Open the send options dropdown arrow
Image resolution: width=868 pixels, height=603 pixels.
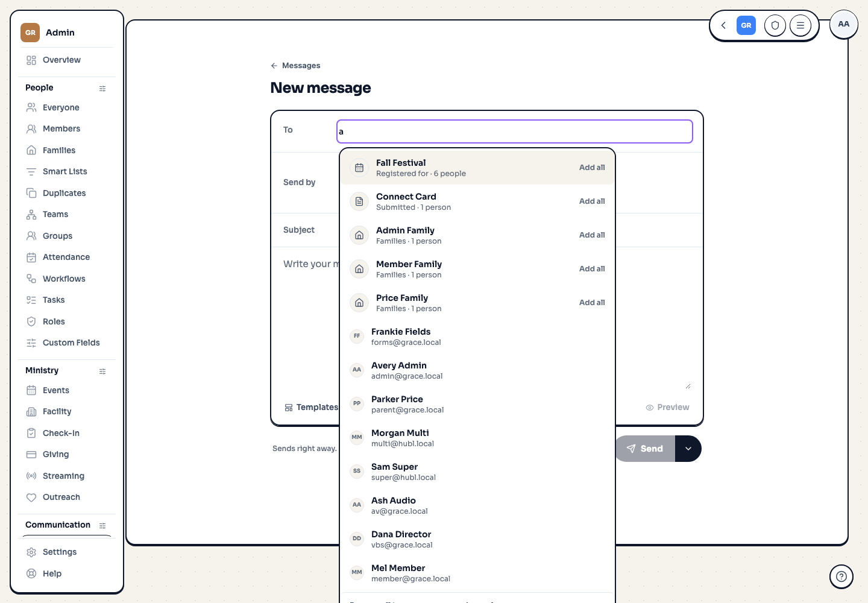coord(688,449)
